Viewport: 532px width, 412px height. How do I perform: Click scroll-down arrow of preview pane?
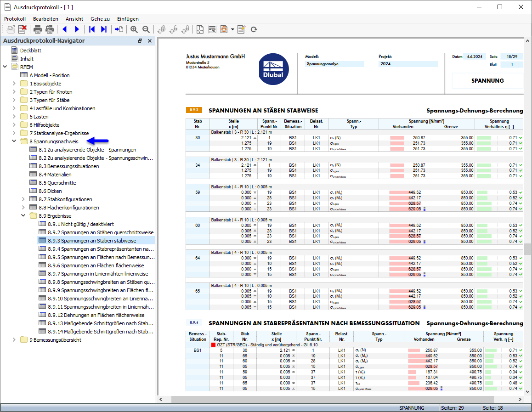[x=527, y=392]
